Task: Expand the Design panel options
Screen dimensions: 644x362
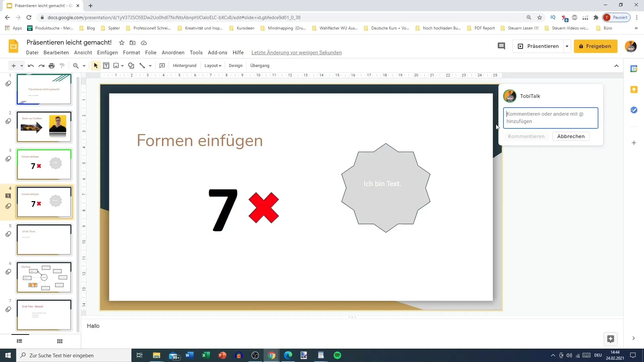Action: click(236, 65)
